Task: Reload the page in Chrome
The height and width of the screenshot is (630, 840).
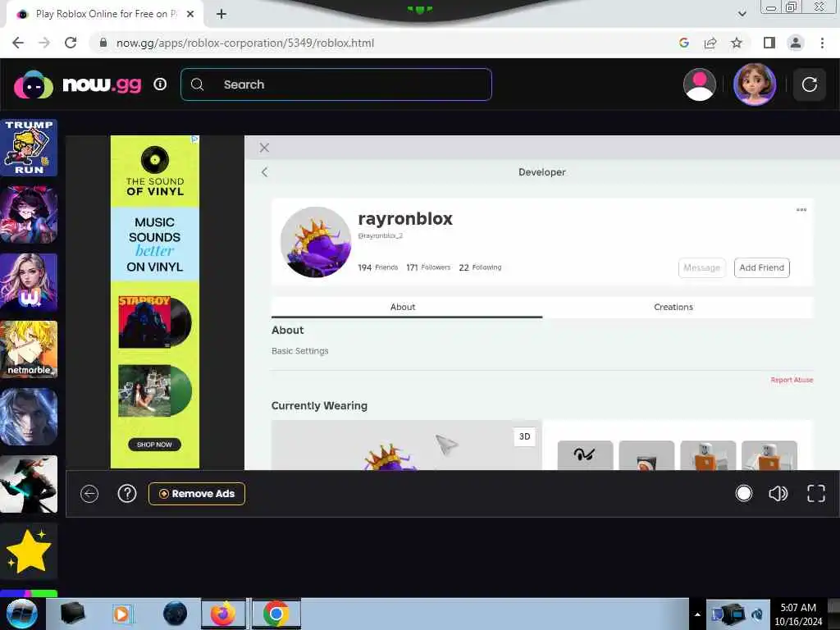Action: tap(71, 43)
